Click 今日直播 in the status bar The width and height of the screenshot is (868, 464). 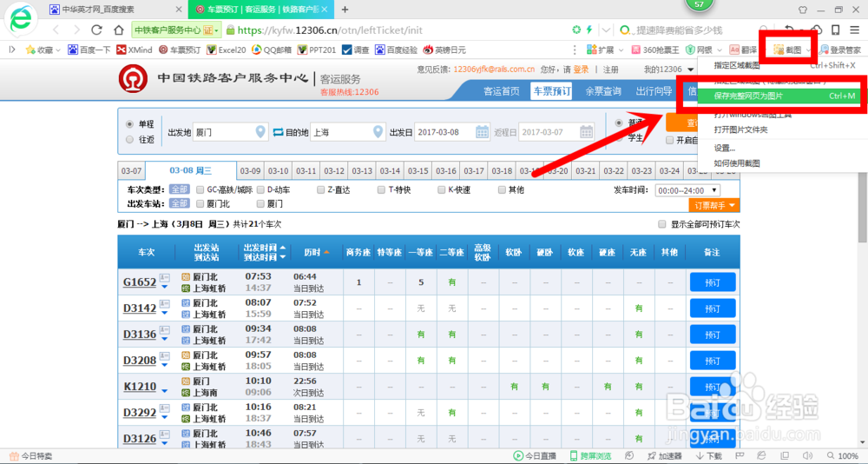point(534,455)
